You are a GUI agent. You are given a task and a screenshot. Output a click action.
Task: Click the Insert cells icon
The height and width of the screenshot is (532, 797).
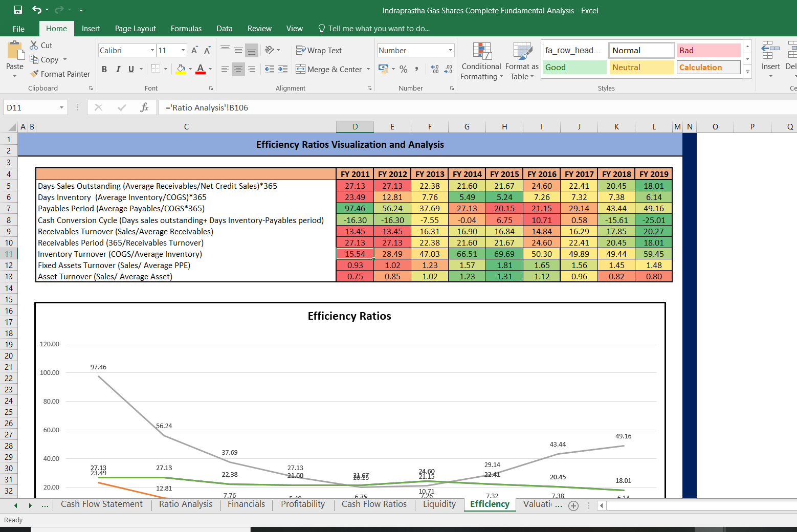(x=770, y=51)
